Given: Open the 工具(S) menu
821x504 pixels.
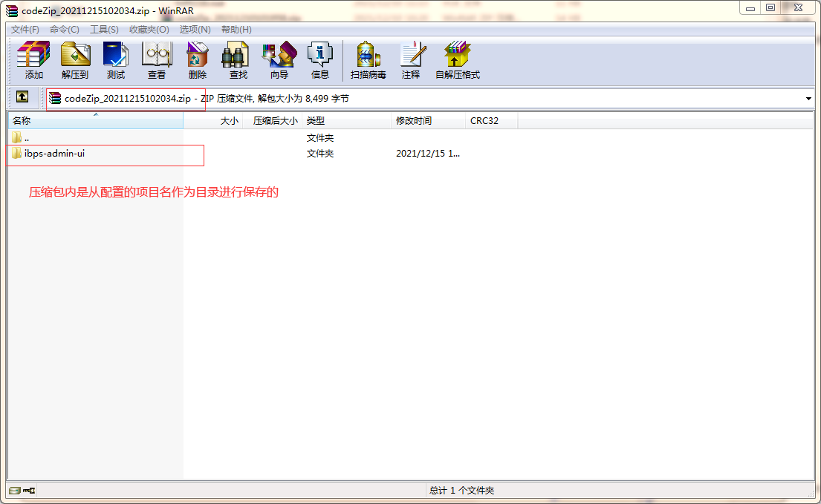Looking at the screenshot, I should pyautogui.click(x=104, y=30).
